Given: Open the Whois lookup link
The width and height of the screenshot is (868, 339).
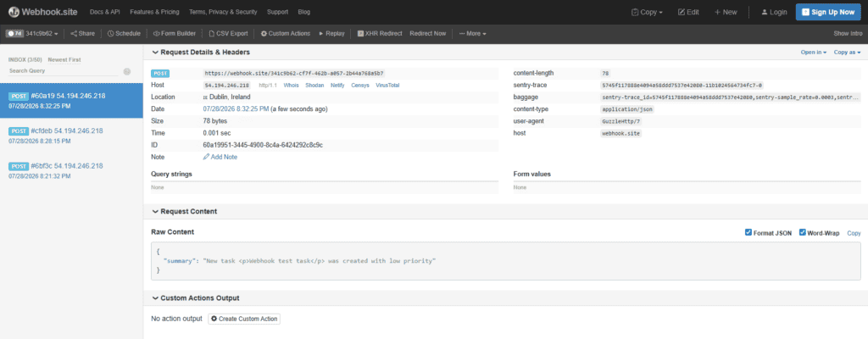Looking at the screenshot, I should click(292, 86).
